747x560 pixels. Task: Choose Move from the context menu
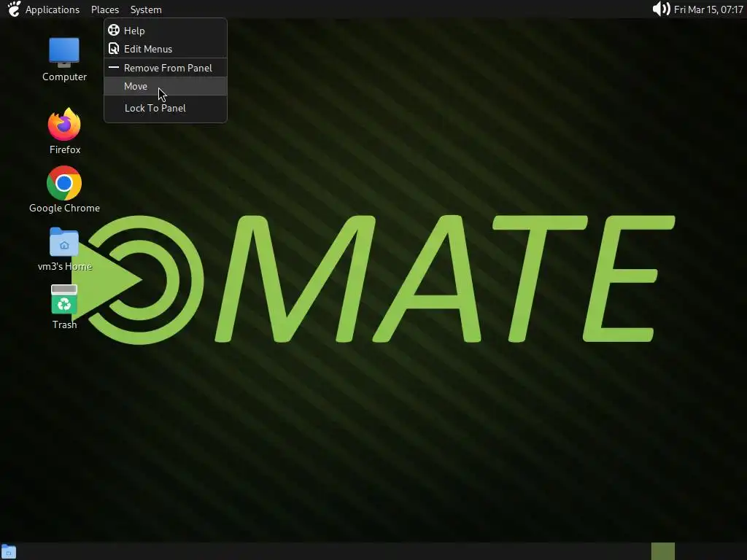point(166,86)
